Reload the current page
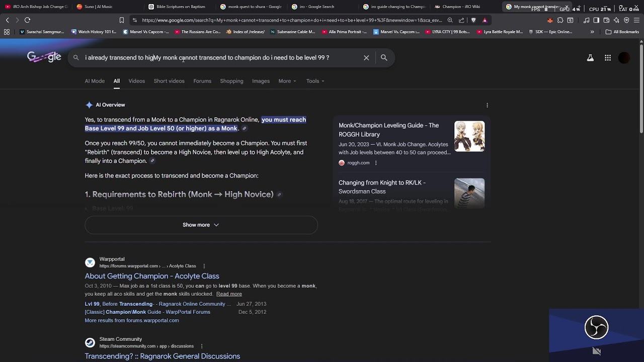644x362 pixels. (x=27, y=20)
